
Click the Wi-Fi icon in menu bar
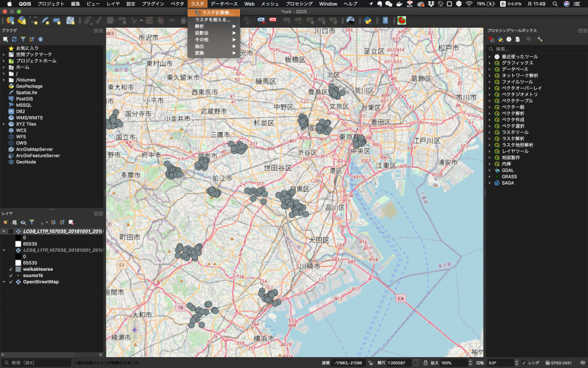(469, 4)
